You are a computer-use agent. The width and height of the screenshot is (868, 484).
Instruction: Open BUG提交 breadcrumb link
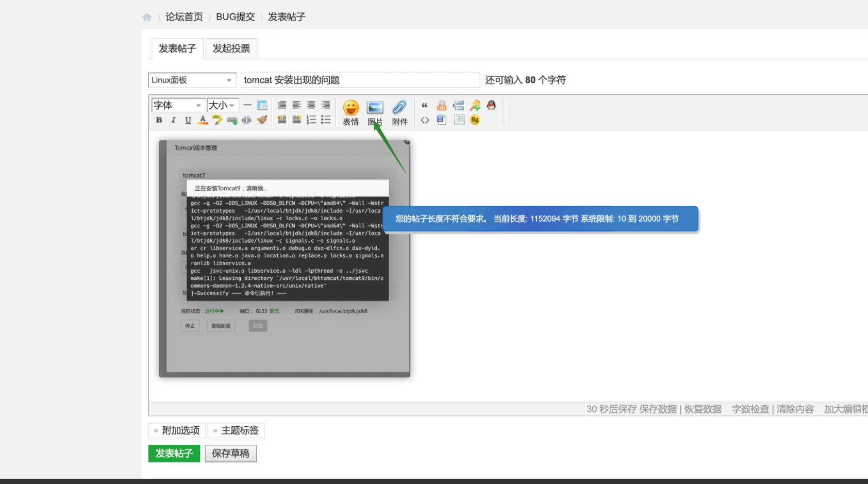pos(236,17)
